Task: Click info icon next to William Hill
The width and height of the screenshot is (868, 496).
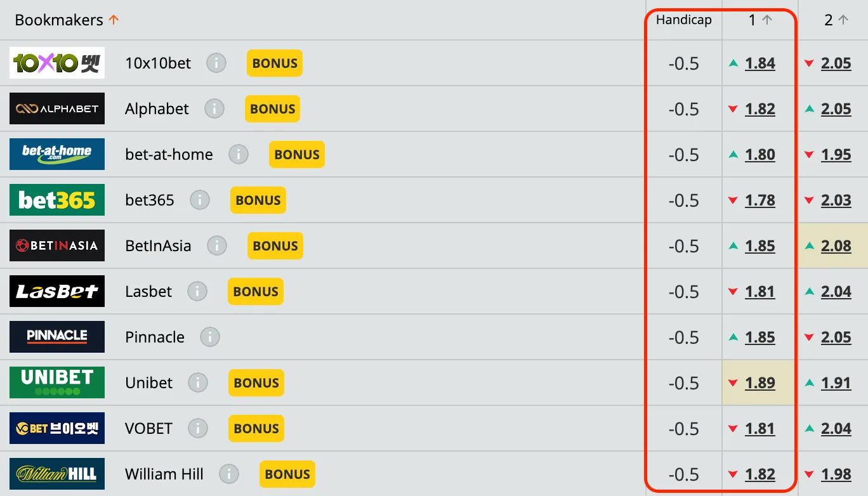Action: coord(228,474)
